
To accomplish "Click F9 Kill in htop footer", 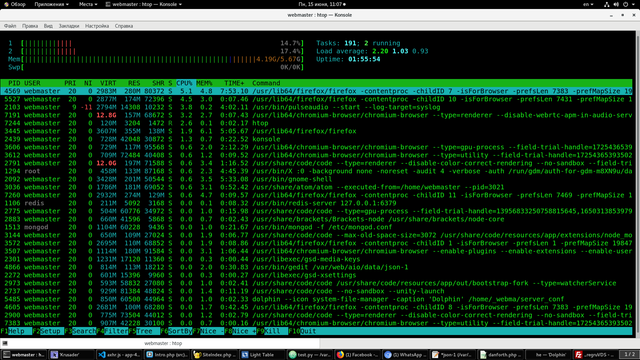I will pos(272,331).
